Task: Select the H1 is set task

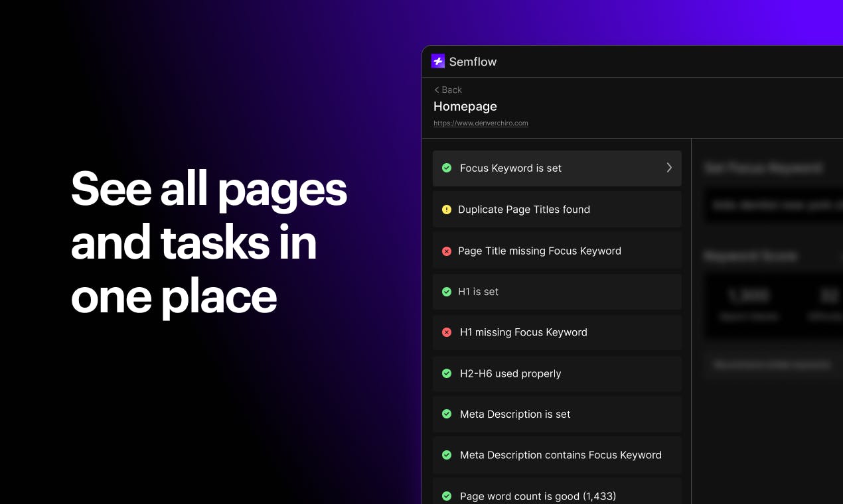Action: [x=557, y=292]
